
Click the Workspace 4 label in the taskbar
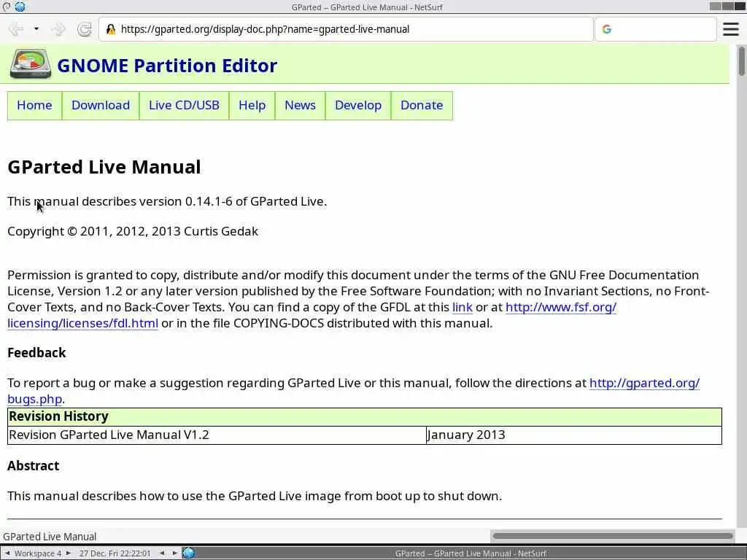38,553
